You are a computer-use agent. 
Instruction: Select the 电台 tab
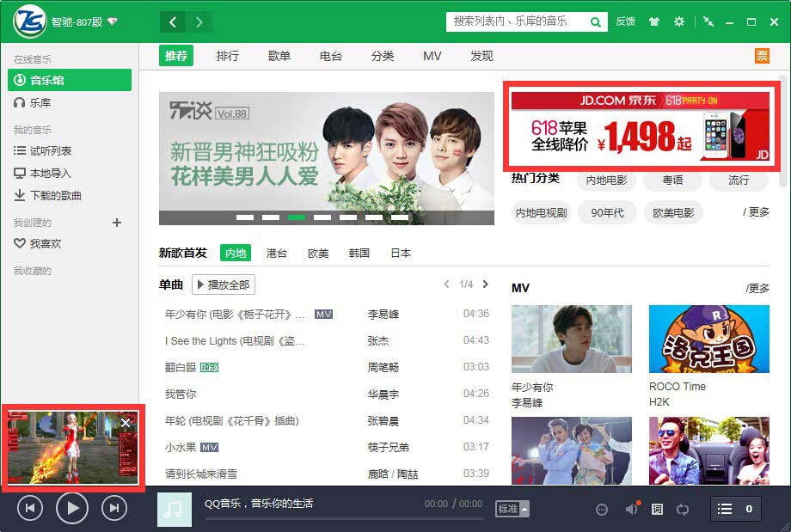[331, 56]
